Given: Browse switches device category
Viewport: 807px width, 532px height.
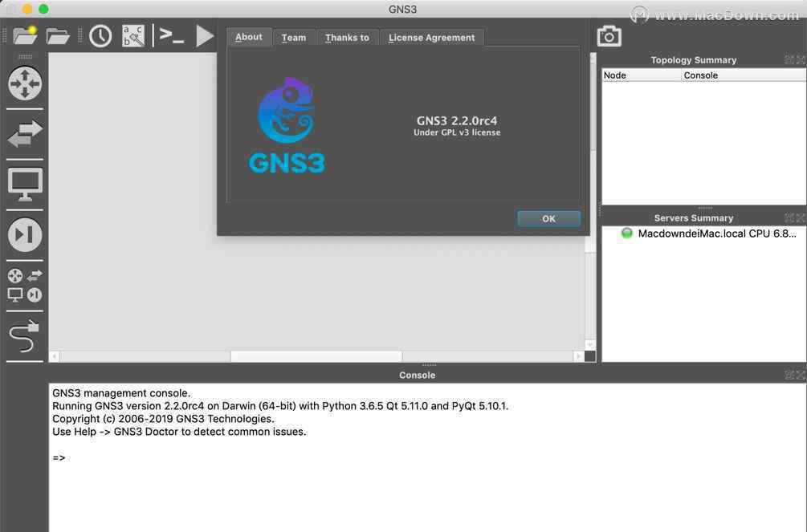Looking at the screenshot, I should [25, 134].
